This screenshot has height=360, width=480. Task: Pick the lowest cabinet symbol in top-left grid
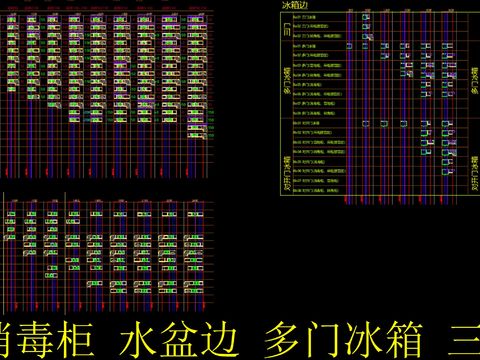tap(197, 135)
